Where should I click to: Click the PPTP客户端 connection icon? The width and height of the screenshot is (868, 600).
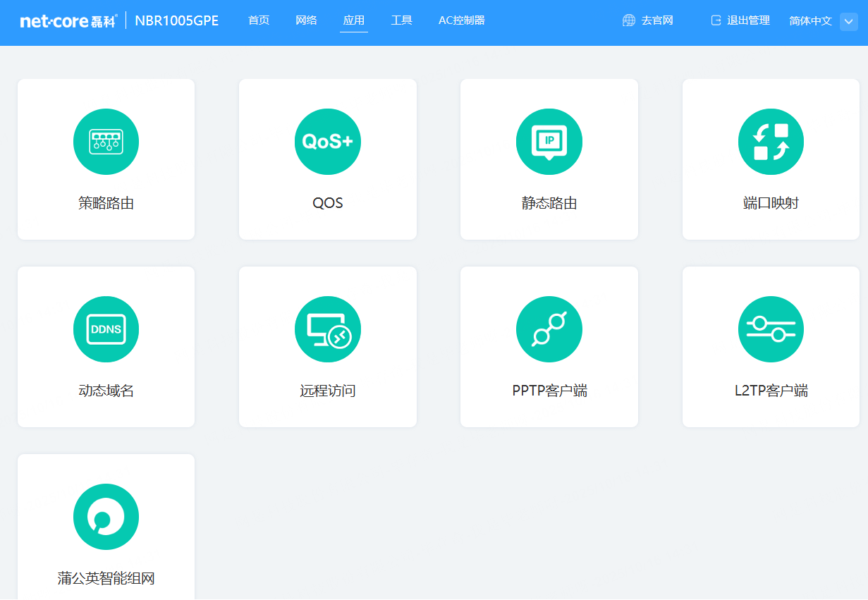point(549,329)
